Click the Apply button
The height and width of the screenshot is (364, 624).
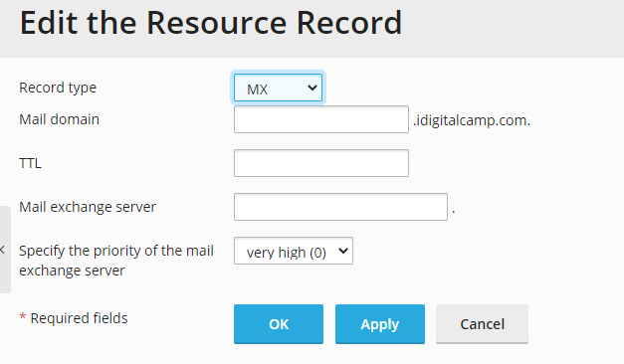pyautogui.click(x=380, y=324)
